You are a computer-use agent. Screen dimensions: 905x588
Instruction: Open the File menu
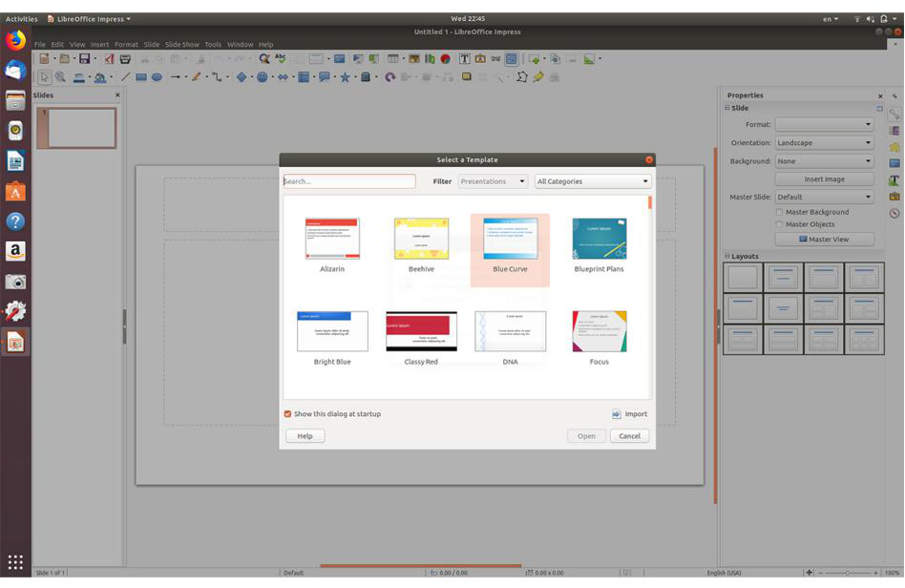click(40, 45)
